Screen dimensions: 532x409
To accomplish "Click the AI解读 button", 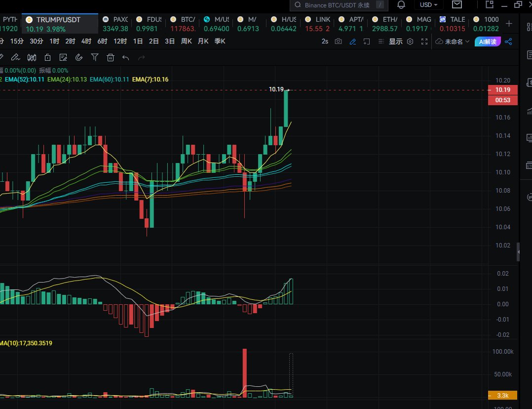I will pos(488,41).
